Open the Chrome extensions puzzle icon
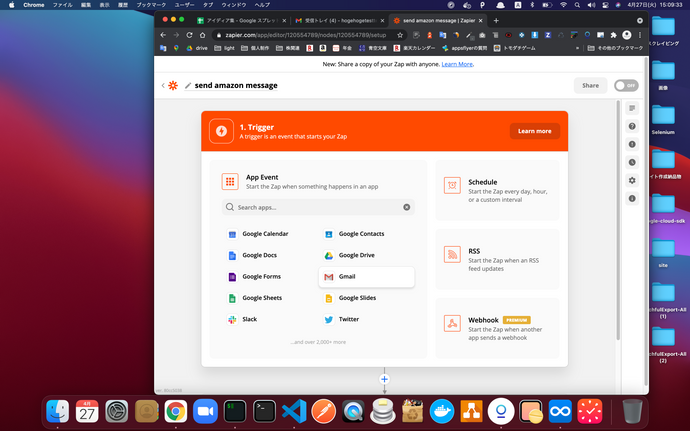This screenshot has width=690, height=431. click(613, 35)
